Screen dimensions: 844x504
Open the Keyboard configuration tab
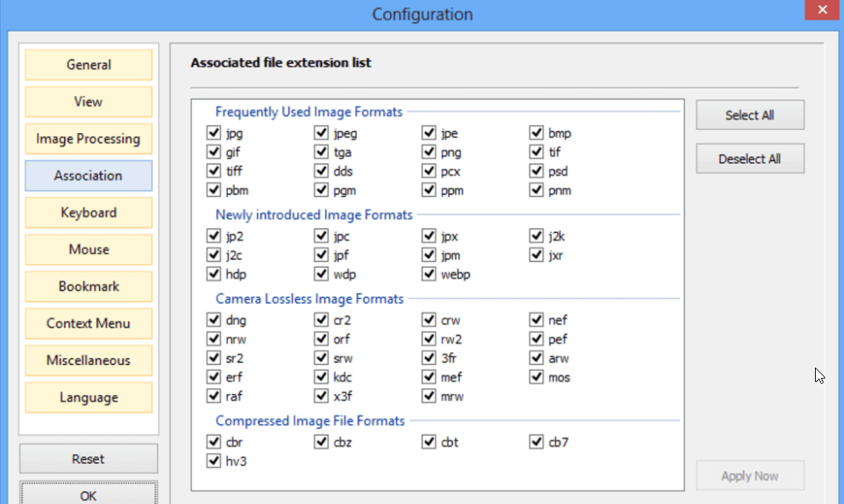tap(89, 212)
